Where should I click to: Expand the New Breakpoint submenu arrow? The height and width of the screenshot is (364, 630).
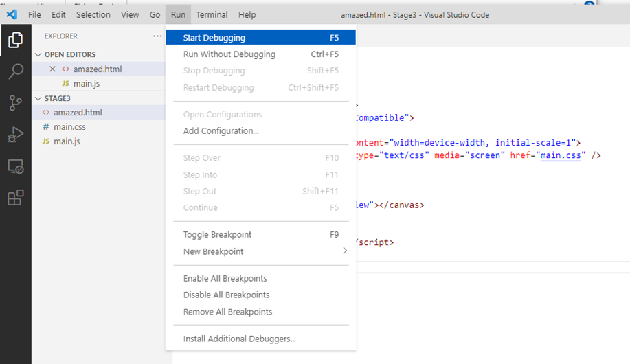[x=344, y=251]
